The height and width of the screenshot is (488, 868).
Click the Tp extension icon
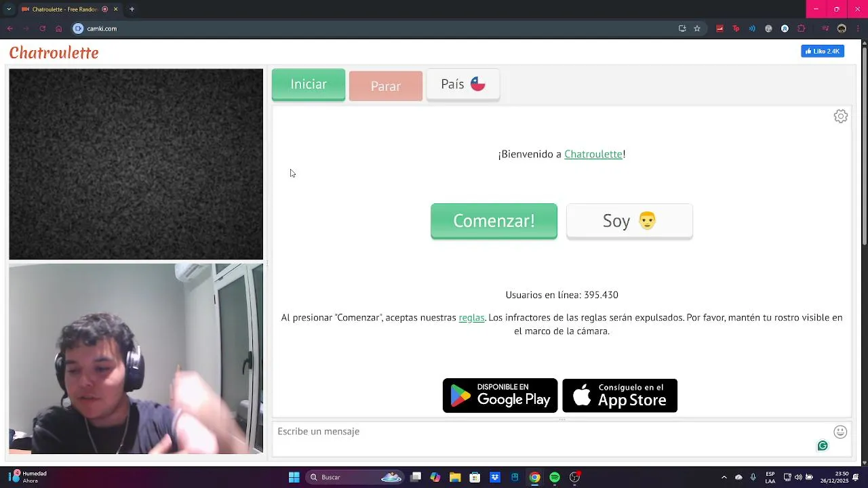point(736,28)
